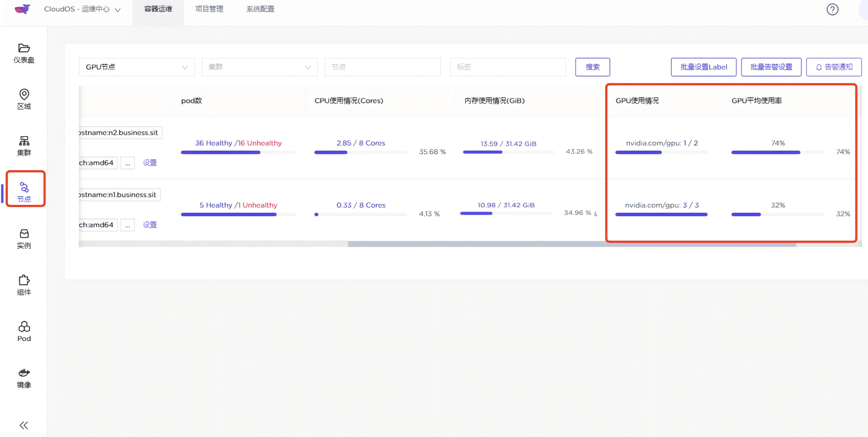The height and width of the screenshot is (437, 868).
Task: Switch to 系统配置 top tab
Action: (260, 9)
